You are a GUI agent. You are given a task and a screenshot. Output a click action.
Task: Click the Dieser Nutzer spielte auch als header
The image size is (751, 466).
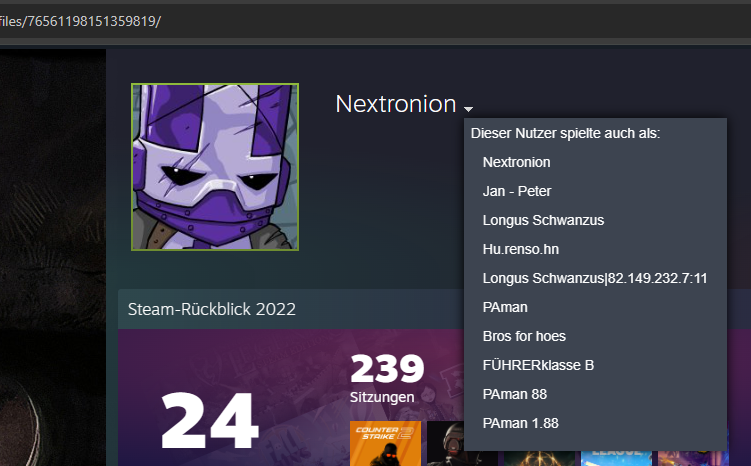tap(565, 133)
